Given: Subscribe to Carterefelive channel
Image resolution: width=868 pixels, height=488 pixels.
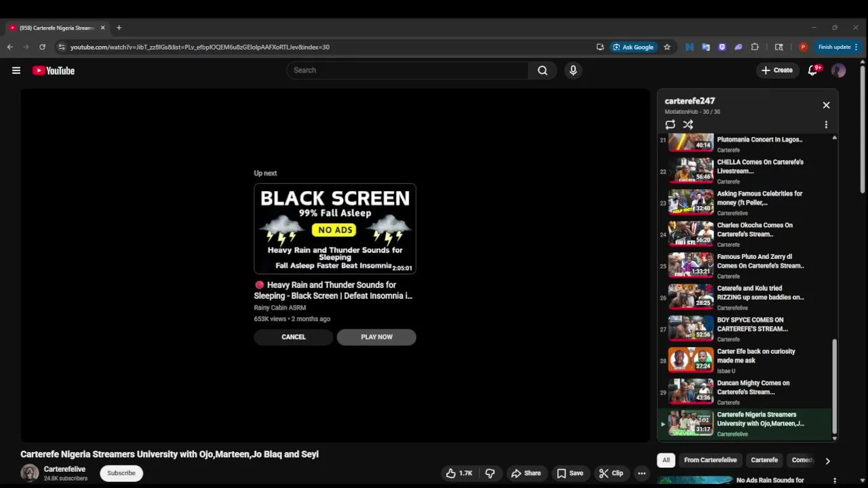Looking at the screenshot, I should 121,473.
